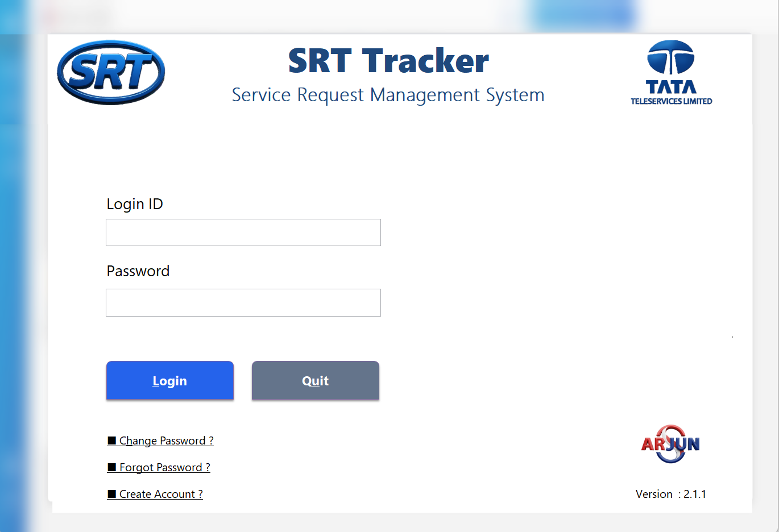Click the square bullet beside Forgot Password
779x532 pixels.
click(111, 467)
